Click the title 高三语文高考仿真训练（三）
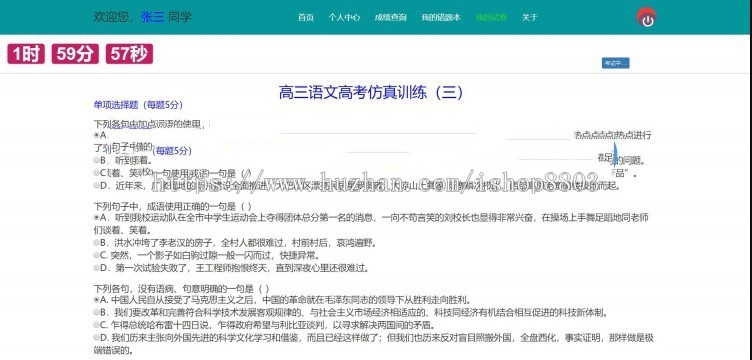This screenshot has height=360, width=752. [371, 92]
